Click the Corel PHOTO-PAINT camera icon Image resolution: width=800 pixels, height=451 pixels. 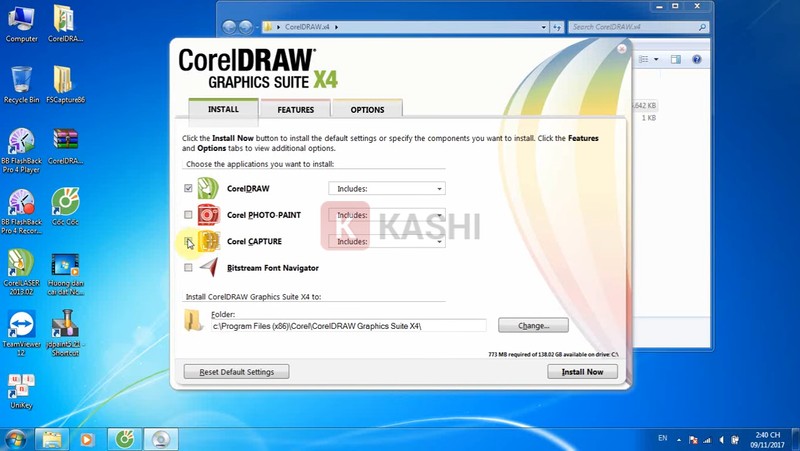208,215
